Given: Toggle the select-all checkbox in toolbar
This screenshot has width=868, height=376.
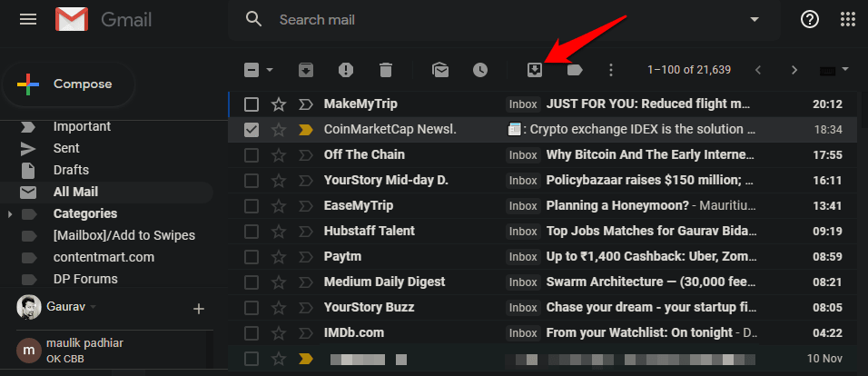Looking at the screenshot, I should 252,70.
